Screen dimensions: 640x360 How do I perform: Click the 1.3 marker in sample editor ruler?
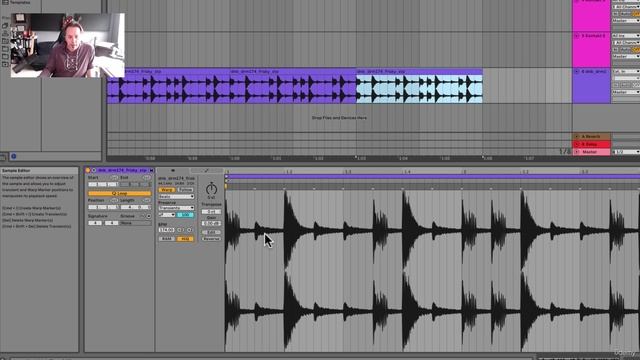pyautogui.click(x=347, y=172)
